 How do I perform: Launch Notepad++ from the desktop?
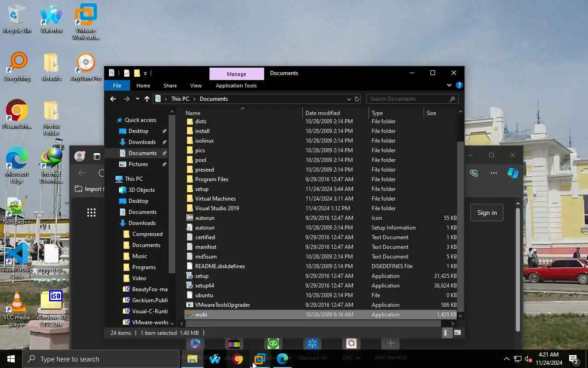(x=17, y=211)
